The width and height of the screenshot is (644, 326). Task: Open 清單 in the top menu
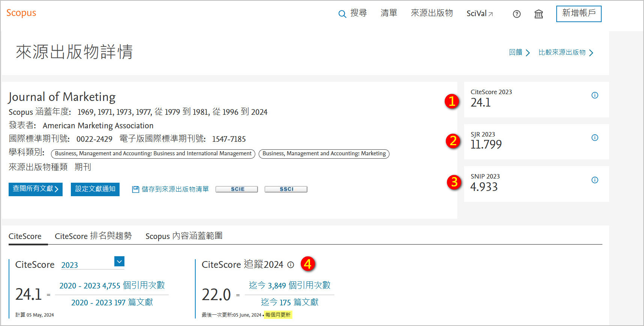[x=389, y=13]
